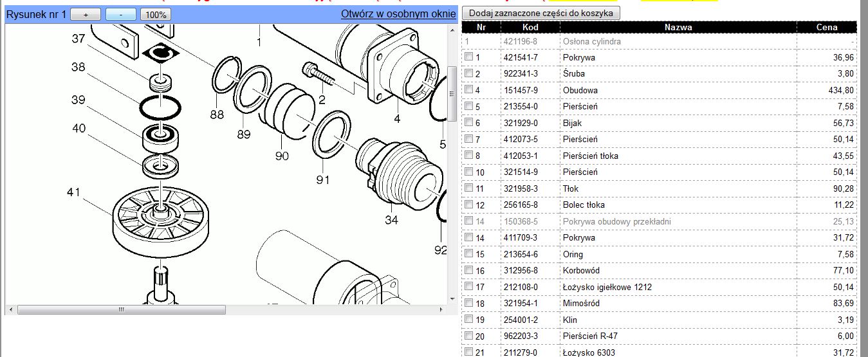Click part label 90 in the drawing
The height and width of the screenshot is (357, 868).
pos(282,156)
